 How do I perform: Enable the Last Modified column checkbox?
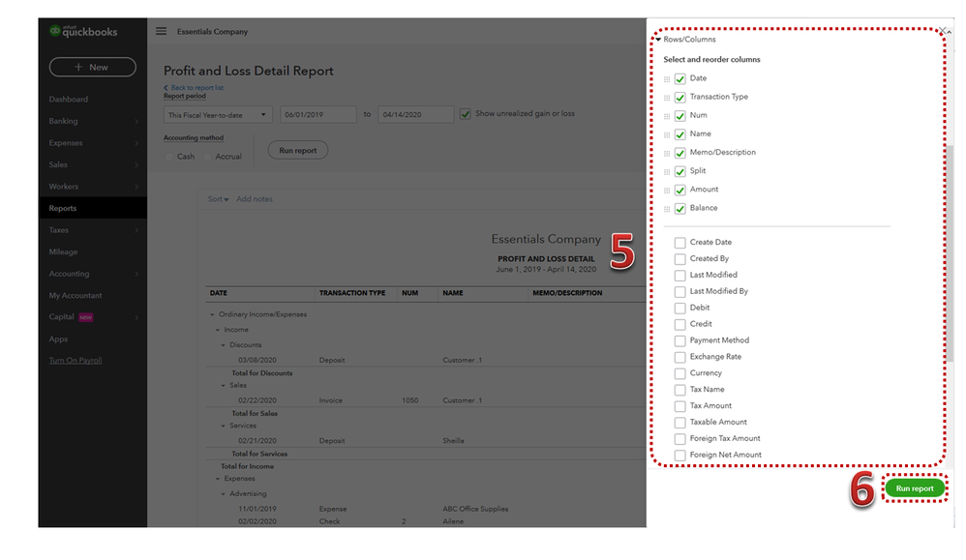click(680, 275)
